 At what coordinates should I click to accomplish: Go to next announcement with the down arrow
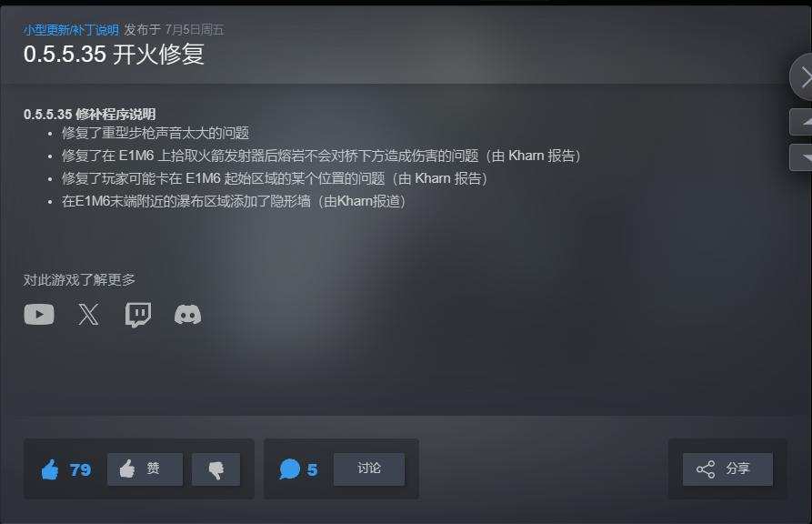(x=800, y=157)
